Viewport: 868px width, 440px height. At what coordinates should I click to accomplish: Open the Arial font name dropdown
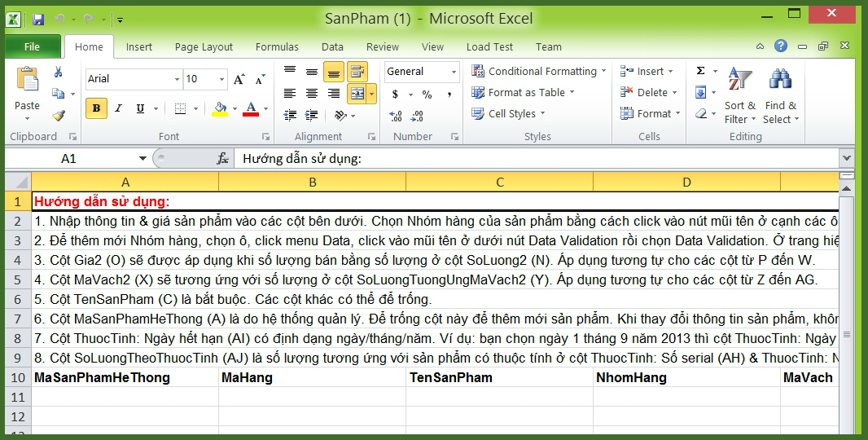(x=178, y=79)
